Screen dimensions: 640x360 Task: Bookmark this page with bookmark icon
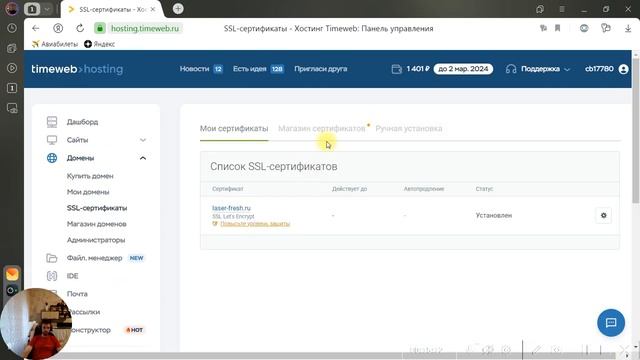pyautogui.click(x=558, y=28)
